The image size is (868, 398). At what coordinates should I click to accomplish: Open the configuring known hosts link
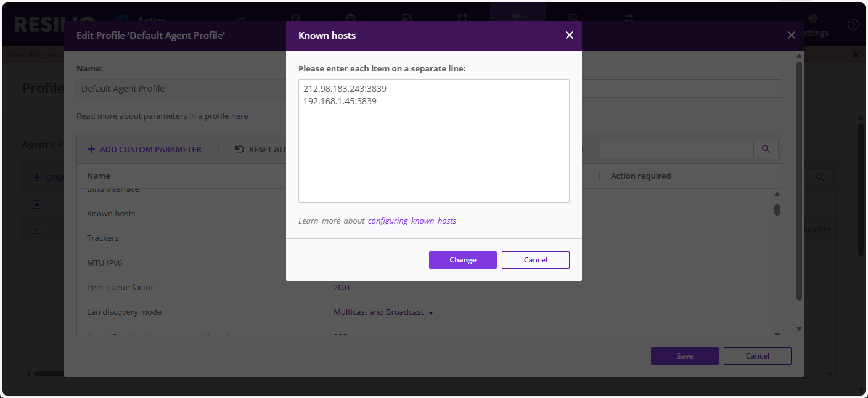(412, 221)
